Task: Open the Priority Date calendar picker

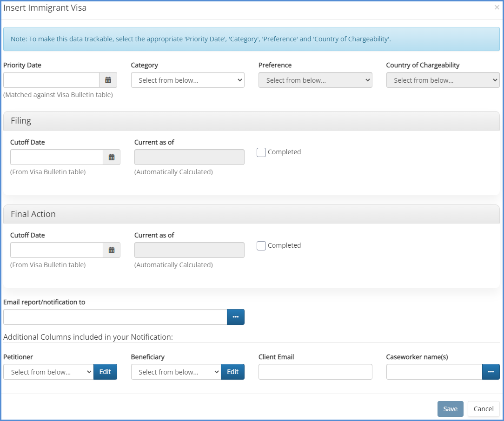Action: (108, 80)
